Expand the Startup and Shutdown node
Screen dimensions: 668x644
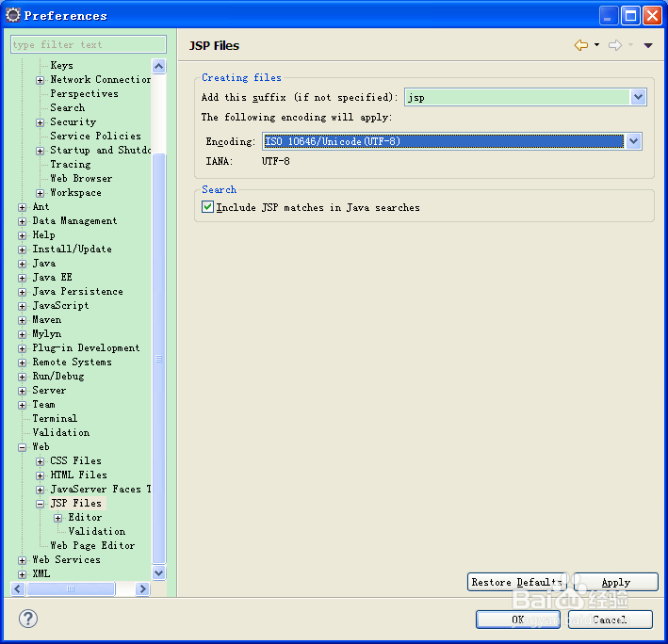[x=41, y=151]
